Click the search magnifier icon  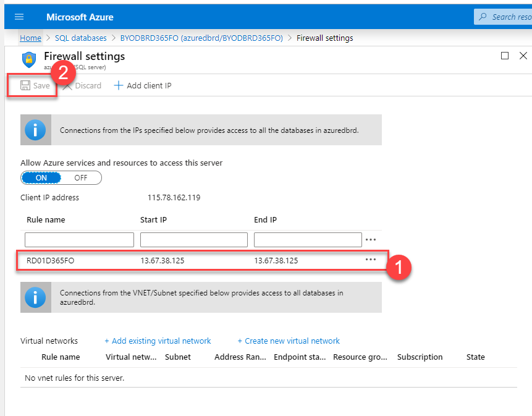point(483,17)
